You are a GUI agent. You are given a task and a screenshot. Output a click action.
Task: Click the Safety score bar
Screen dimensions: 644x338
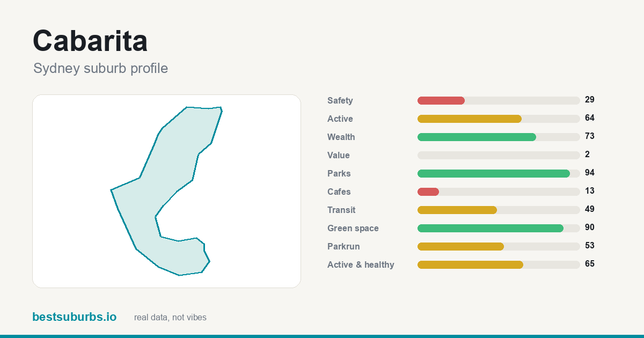pos(499,100)
